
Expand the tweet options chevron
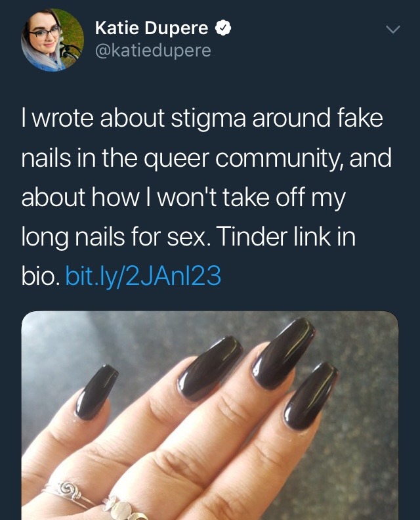coord(393,30)
